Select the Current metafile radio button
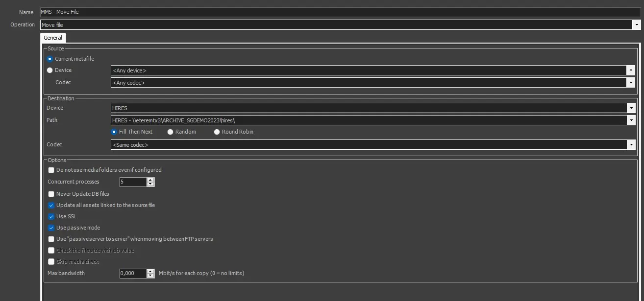This screenshot has height=301, width=644. (x=50, y=59)
